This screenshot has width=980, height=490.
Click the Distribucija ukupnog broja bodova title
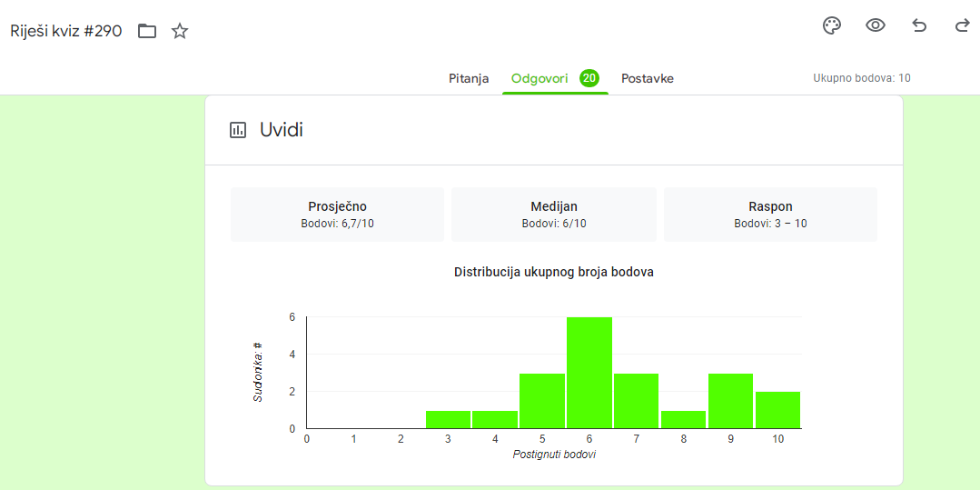pyautogui.click(x=554, y=272)
